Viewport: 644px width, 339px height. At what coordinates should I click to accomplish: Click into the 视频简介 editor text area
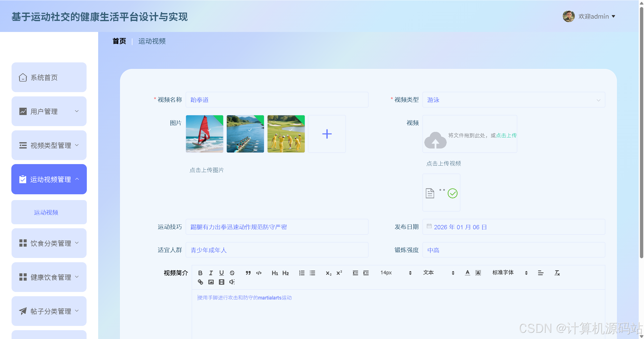click(398, 314)
